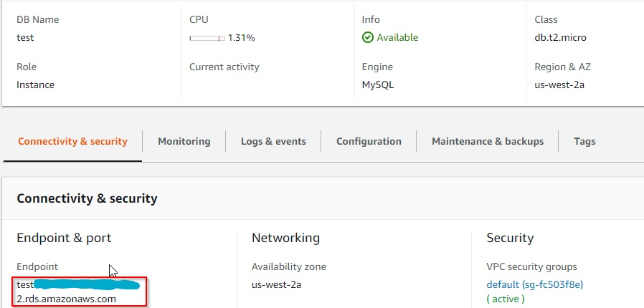Click the Available status text
The image size is (644, 308).
point(397,37)
